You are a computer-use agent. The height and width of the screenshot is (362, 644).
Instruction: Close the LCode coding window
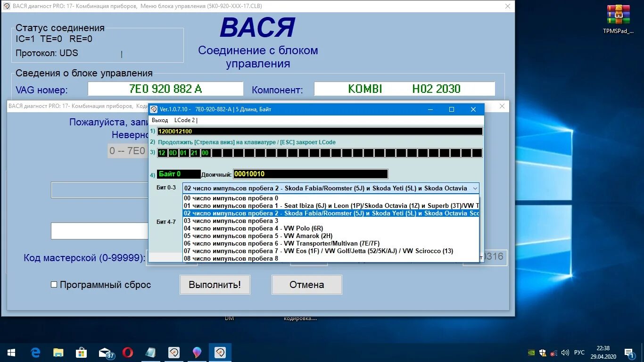coord(473,109)
